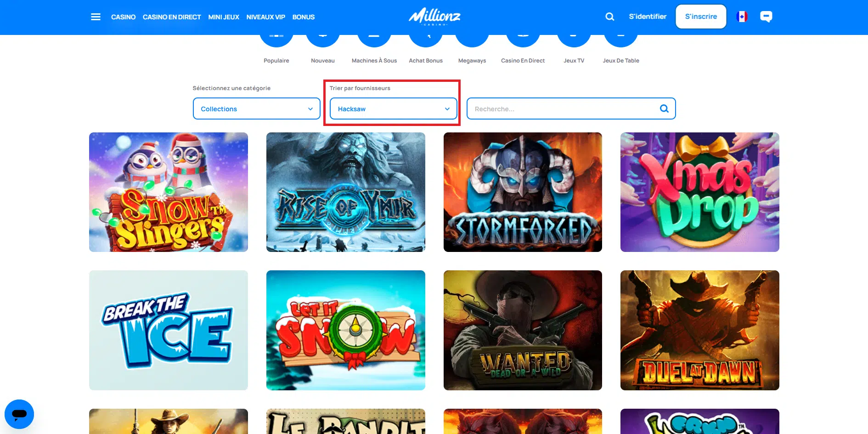Open the NIVEAUX VIP menu item
The height and width of the screenshot is (434, 868).
(x=265, y=17)
